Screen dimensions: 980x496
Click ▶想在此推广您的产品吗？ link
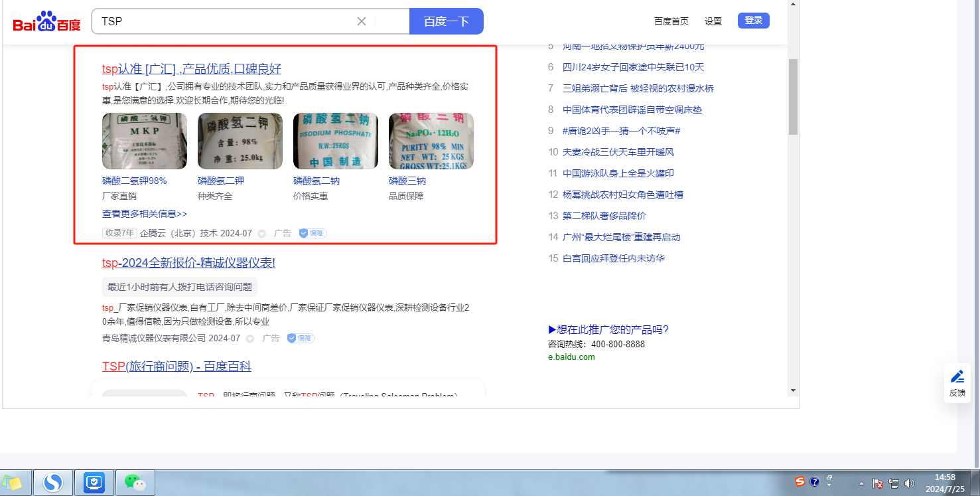pos(608,330)
